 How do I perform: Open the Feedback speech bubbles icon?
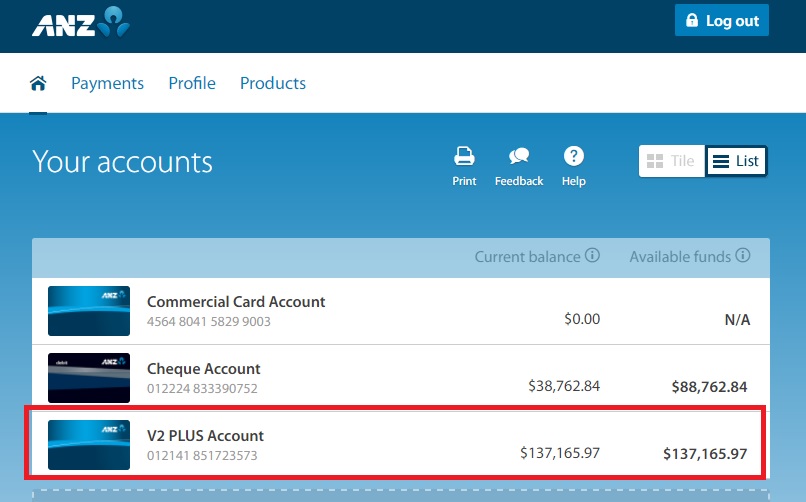pos(519,156)
